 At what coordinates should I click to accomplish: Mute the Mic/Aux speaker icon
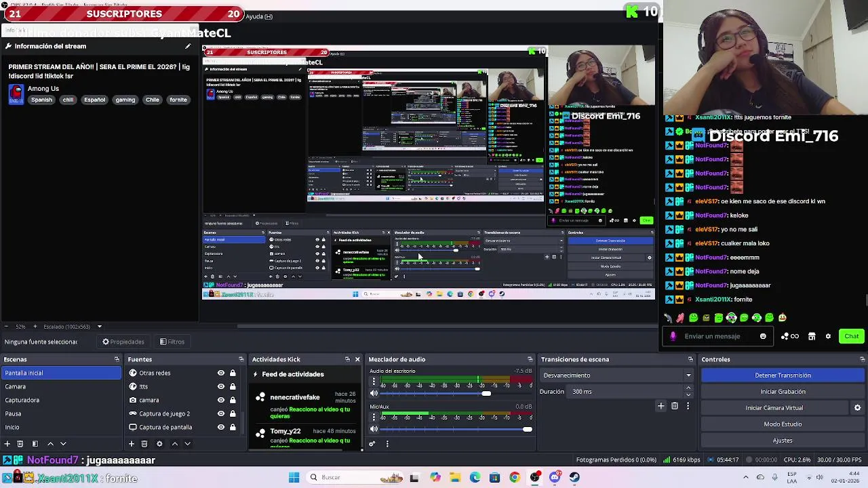coord(374,429)
